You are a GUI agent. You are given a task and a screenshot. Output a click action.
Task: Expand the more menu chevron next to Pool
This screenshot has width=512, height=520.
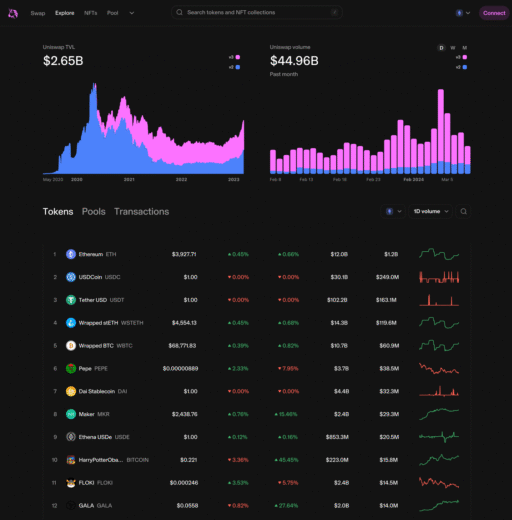(x=132, y=13)
